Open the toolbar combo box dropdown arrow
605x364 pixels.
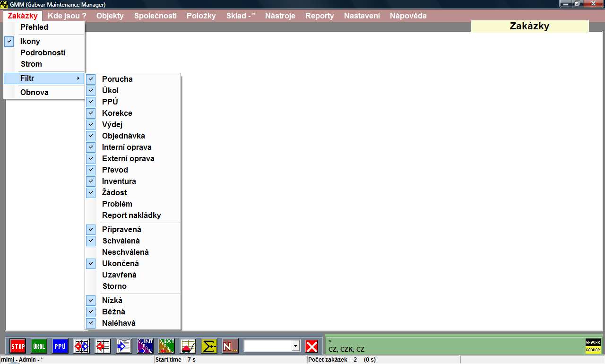tap(296, 346)
